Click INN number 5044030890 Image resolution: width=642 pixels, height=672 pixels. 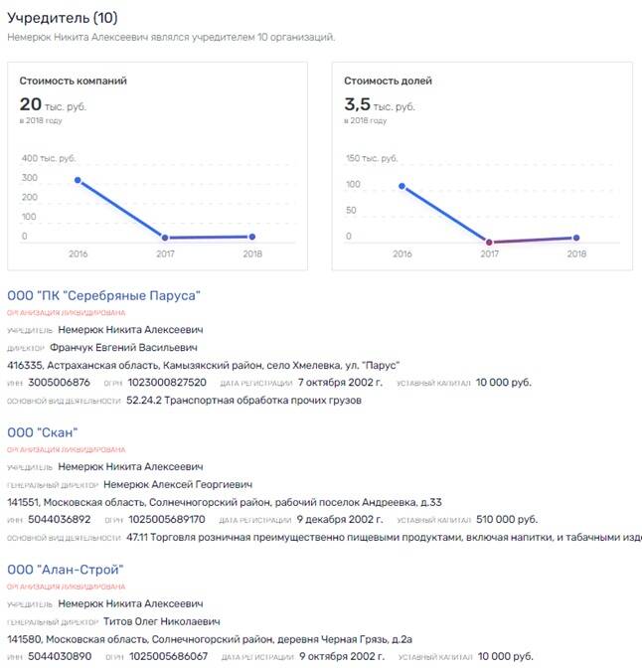pos(60,656)
